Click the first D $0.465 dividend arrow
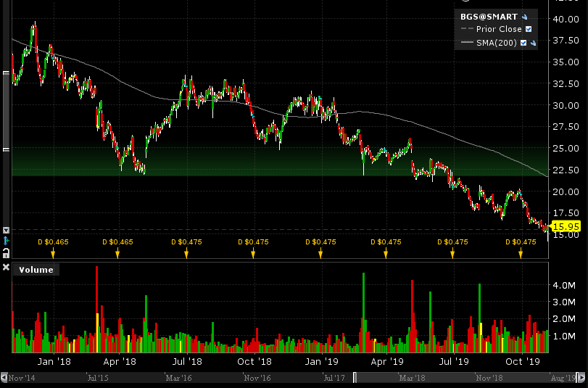This screenshot has height=388, width=588. point(52,253)
